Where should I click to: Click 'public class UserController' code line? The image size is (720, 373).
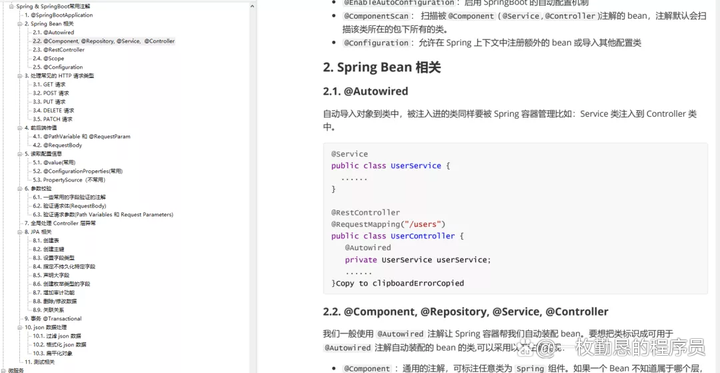coord(397,236)
